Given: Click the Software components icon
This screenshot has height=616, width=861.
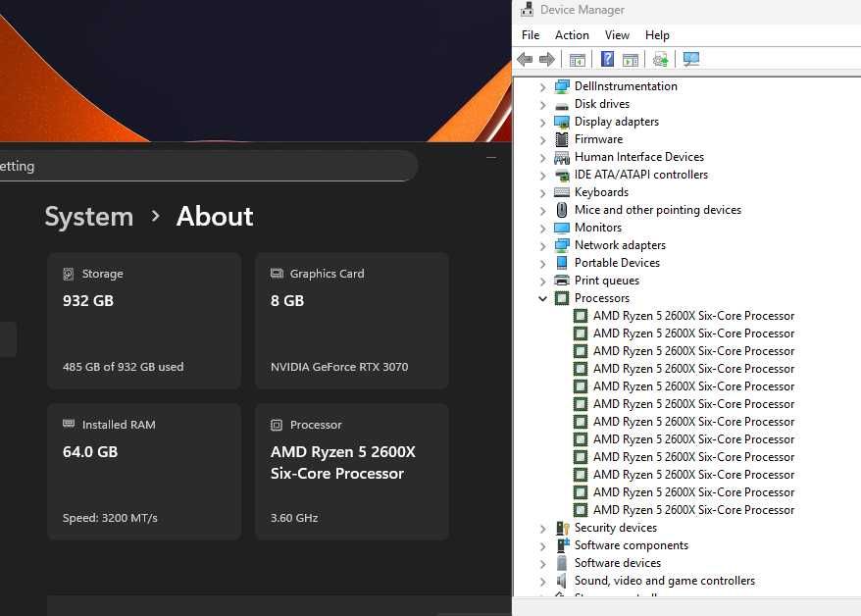Looking at the screenshot, I should click(563, 545).
